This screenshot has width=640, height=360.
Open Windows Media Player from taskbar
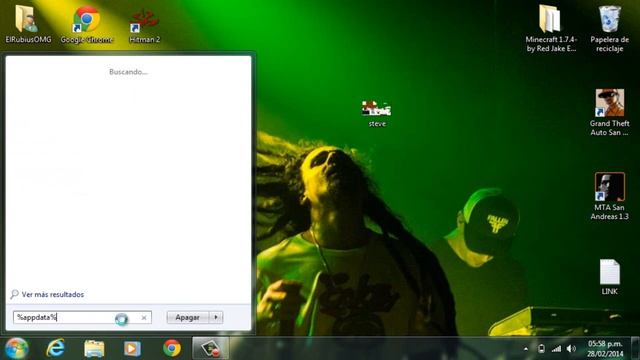(132, 349)
